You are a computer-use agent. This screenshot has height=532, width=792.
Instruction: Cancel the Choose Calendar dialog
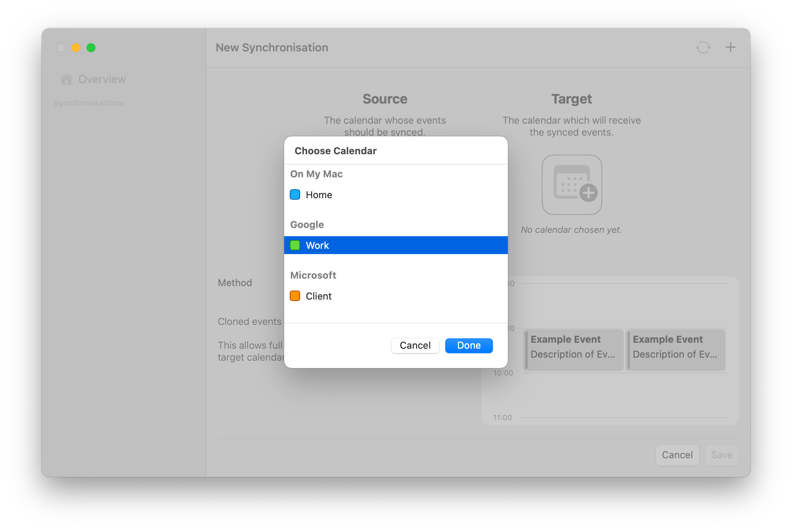click(415, 345)
